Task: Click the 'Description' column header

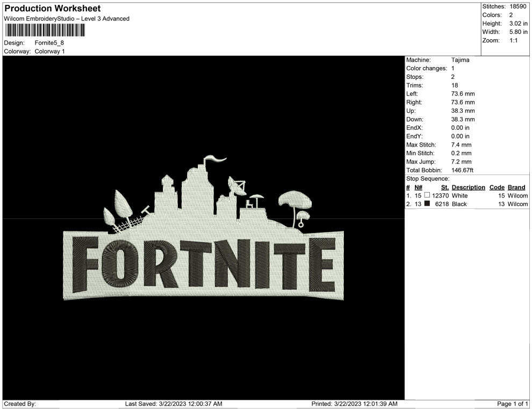Action: pos(469,187)
